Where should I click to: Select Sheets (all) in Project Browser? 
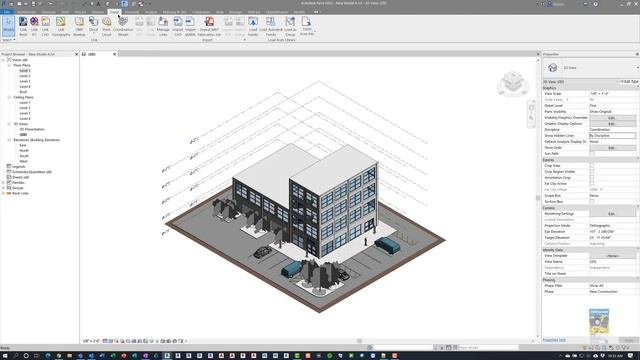coord(20,177)
